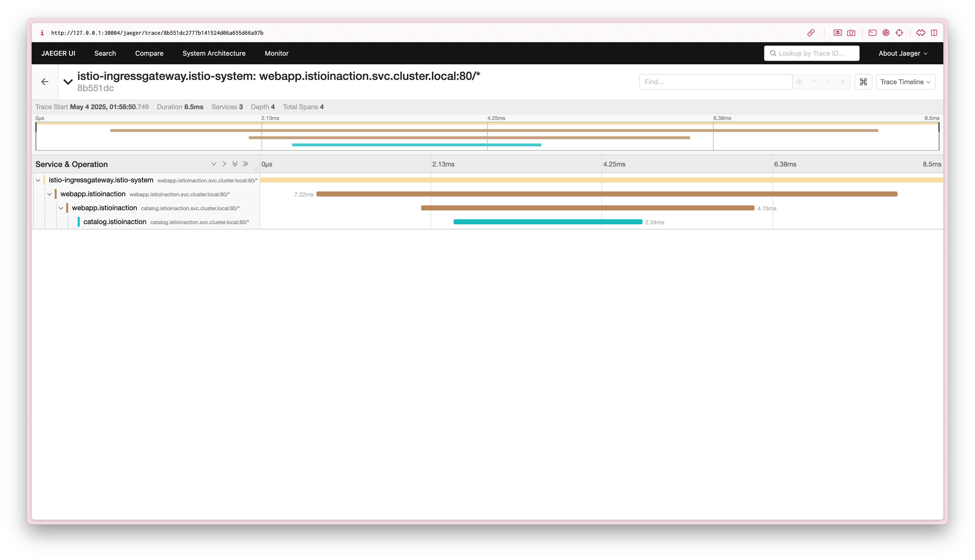The height and width of the screenshot is (560, 975).
Task: Click the trace title istio-ingressgateway.istio-system heading
Action: tap(278, 76)
